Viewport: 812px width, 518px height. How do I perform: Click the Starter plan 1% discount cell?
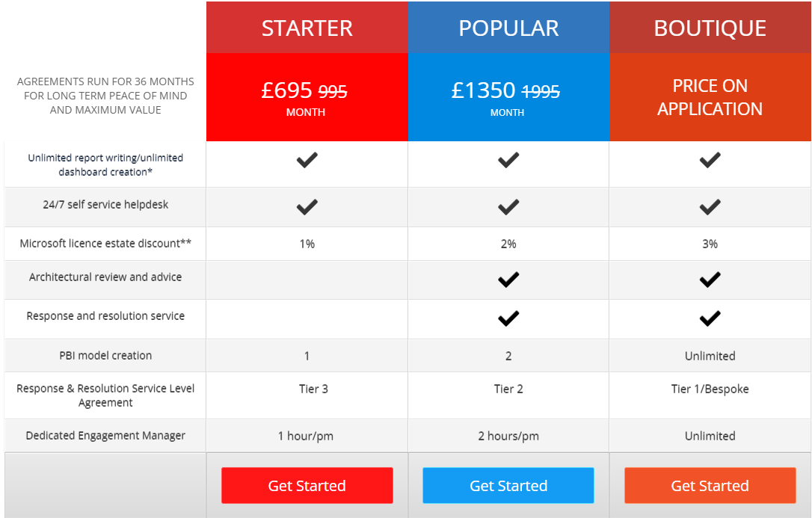[307, 243]
